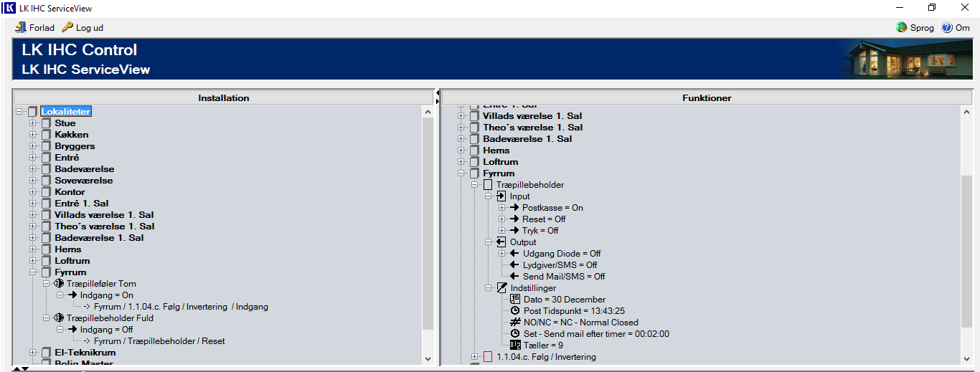
Task: Click the arrow icon beside Udgang Diode
Action: click(515, 254)
